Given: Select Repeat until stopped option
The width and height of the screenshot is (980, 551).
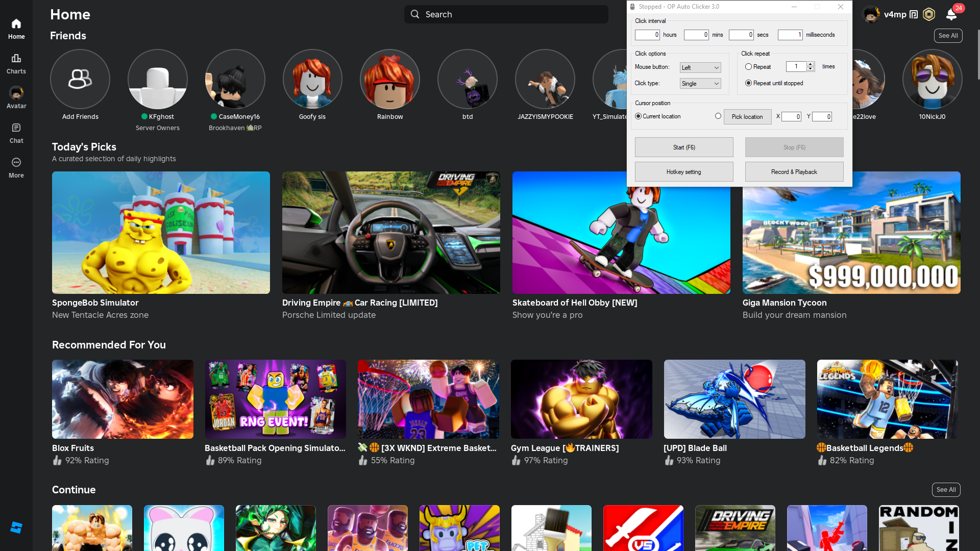Looking at the screenshot, I should tap(748, 83).
